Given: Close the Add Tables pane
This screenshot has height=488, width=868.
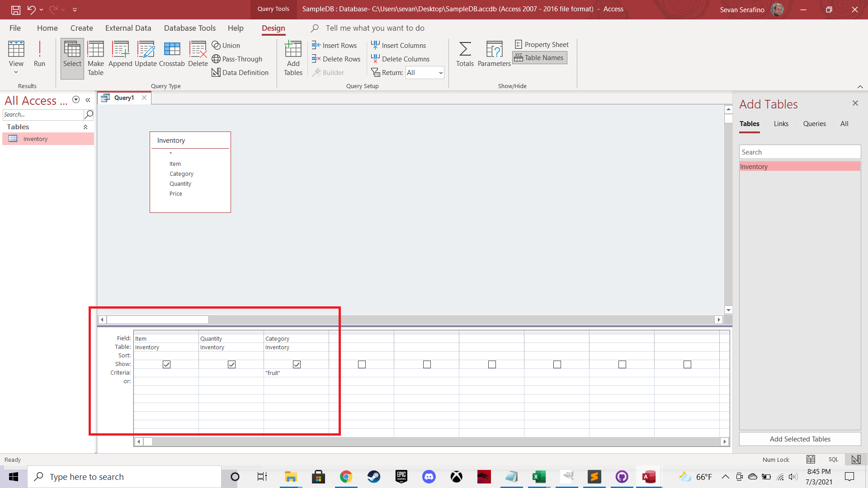Looking at the screenshot, I should (x=855, y=103).
